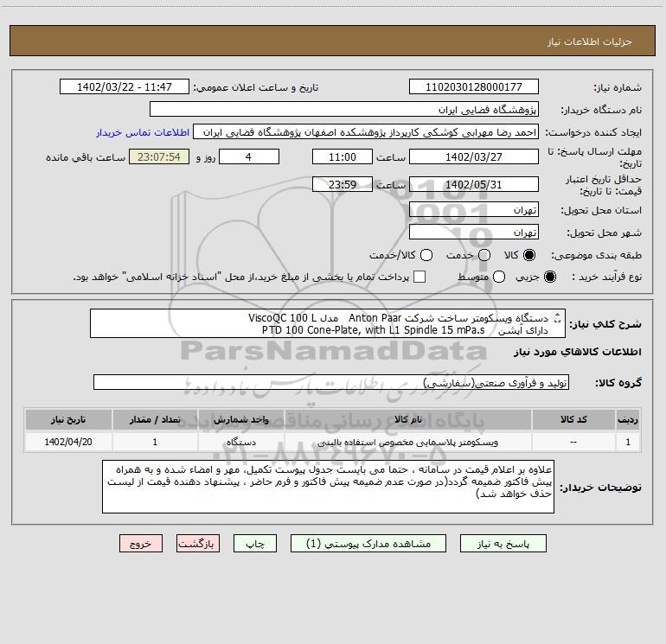Click the چاپ print button
666x644 pixels.
[255, 544]
